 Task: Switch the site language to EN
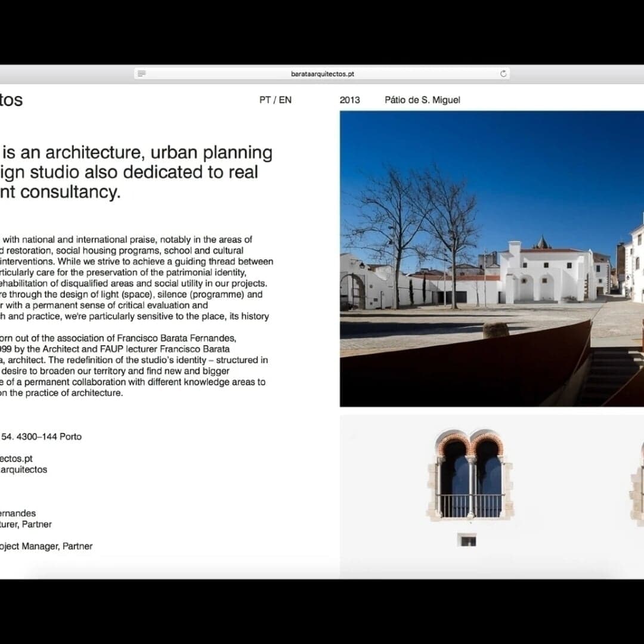click(x=286, y=100)
